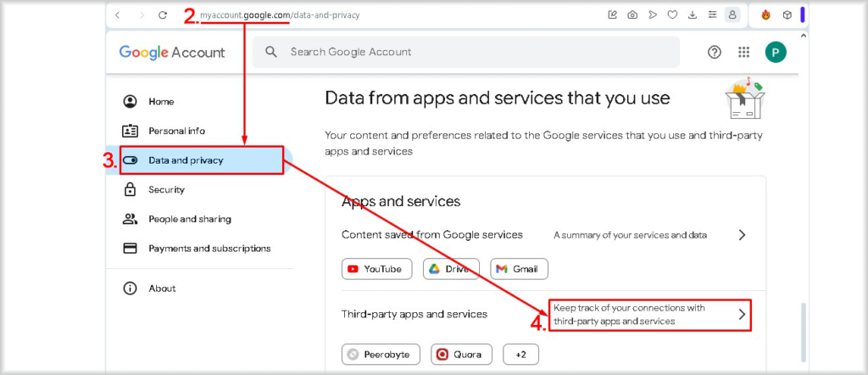Viewport: 868px width, 375px height.
Task: Open the Drive chip
Action: point(451,269)
